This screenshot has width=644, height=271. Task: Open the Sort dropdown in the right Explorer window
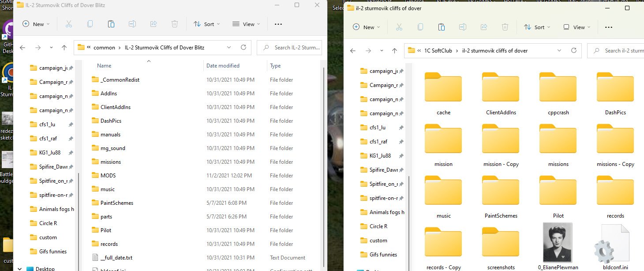536,27
